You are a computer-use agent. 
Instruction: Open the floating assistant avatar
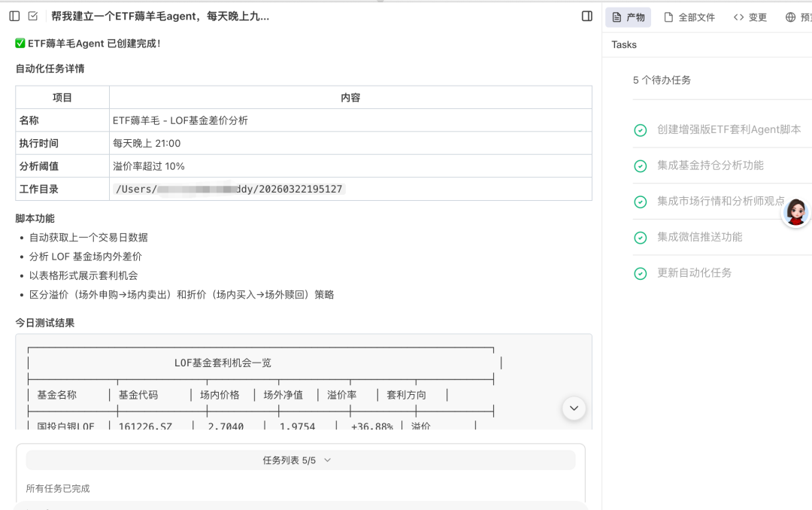pos(795,212)
